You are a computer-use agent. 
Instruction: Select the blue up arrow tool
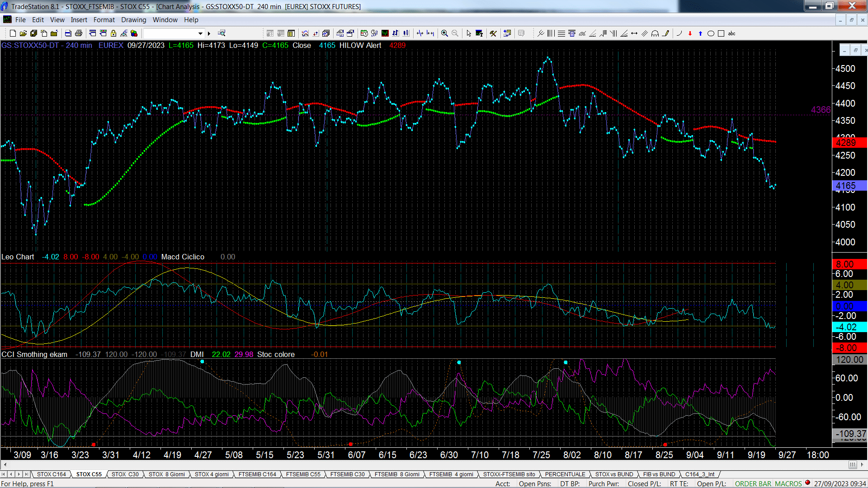click(700, 33)
